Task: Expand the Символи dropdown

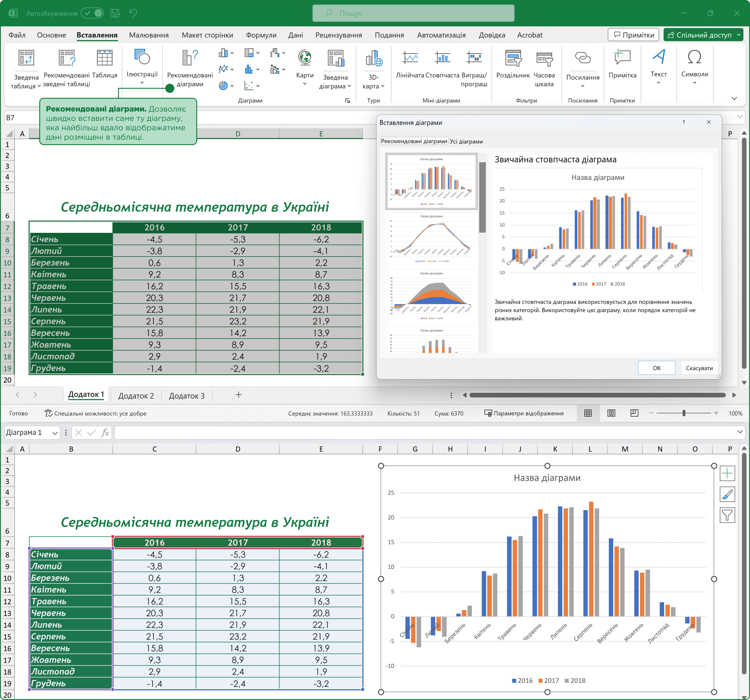Action: (694, 83)
